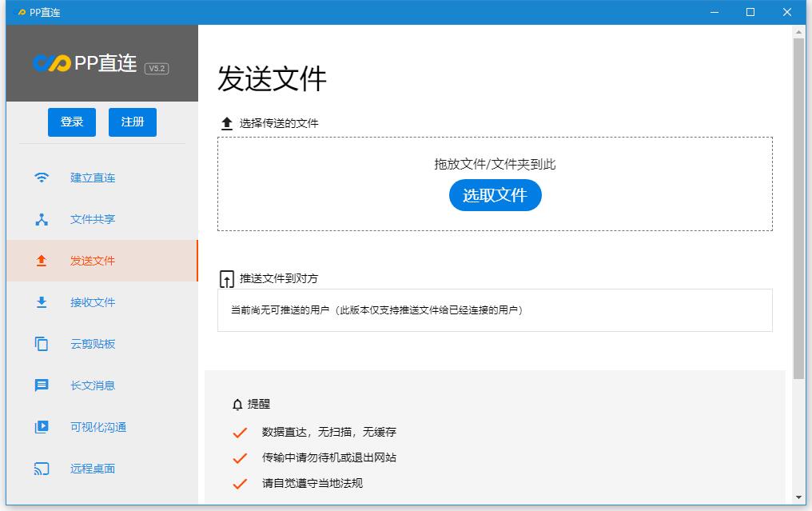Maximize the PP直连 window
This screenshot has height=511, width=812.
(750, 12)
